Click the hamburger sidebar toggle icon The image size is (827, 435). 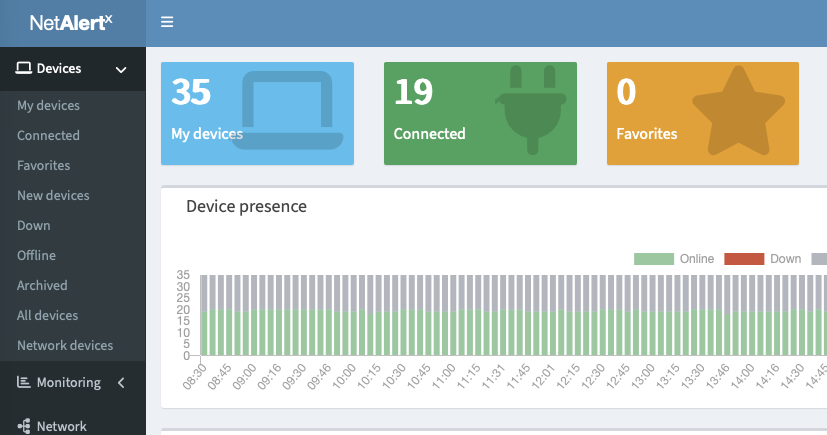[167, 22]
